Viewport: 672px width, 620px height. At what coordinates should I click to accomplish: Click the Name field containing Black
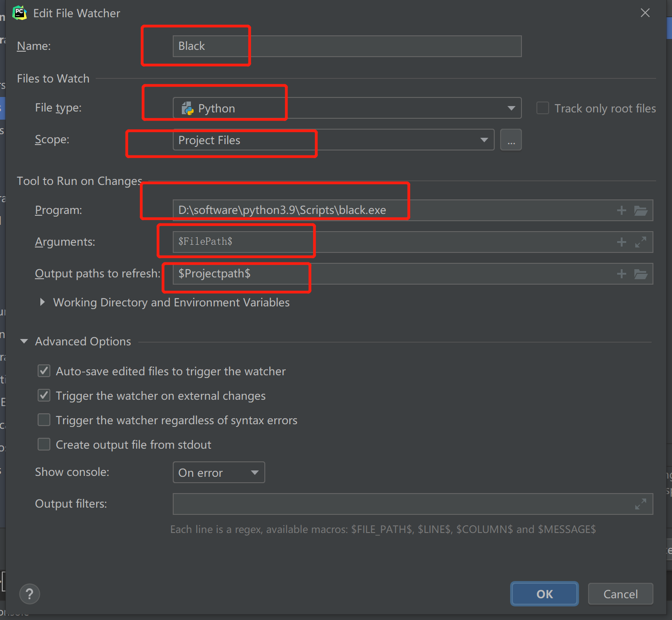click(x=347, y=46)
